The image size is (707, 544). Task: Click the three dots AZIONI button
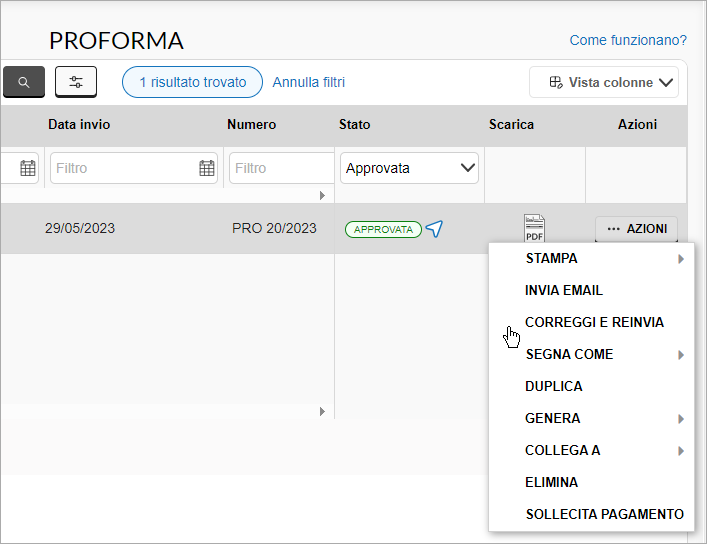click(636, 229)
